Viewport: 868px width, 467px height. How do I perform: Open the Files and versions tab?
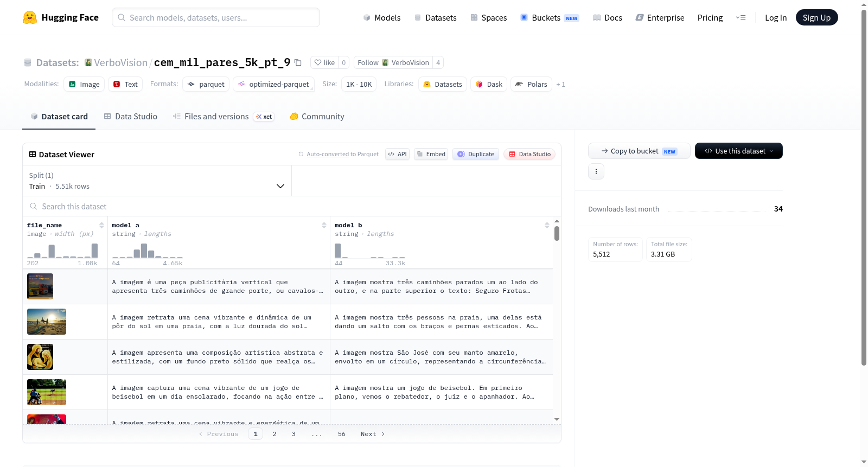(224, 116)
